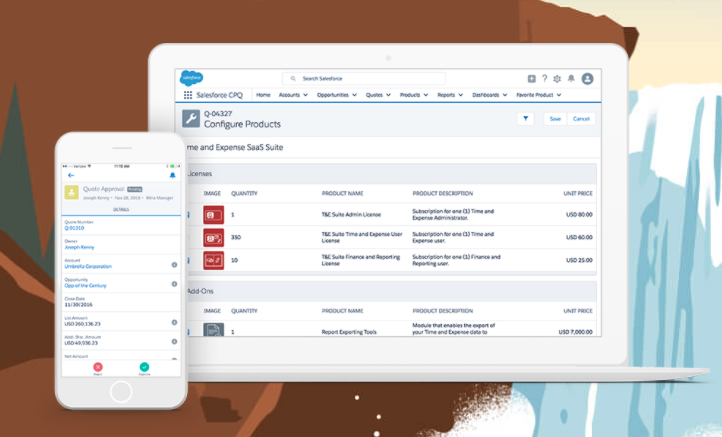Viewport: 722px width, 437px height.
Task: Tap the info icon beside Umbrella Corporation
Action: (174, 265)
